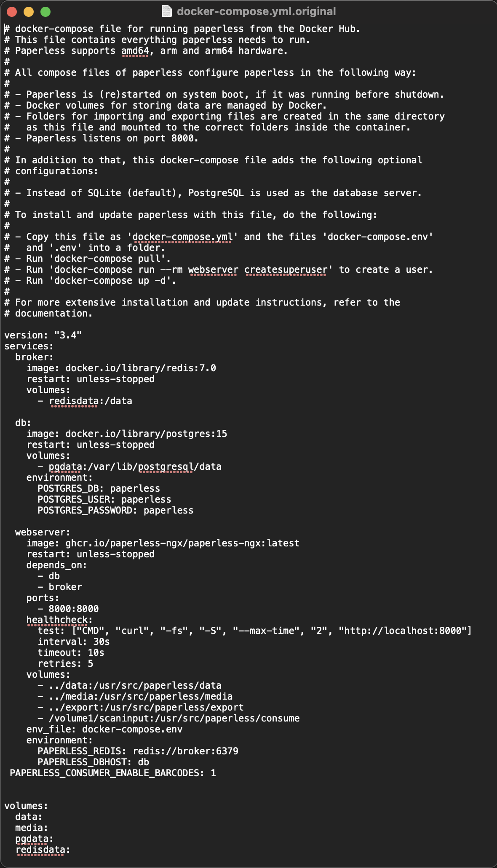Click the underlined 'createsuperuser' word
497x868 pixels.
point(286,270)
